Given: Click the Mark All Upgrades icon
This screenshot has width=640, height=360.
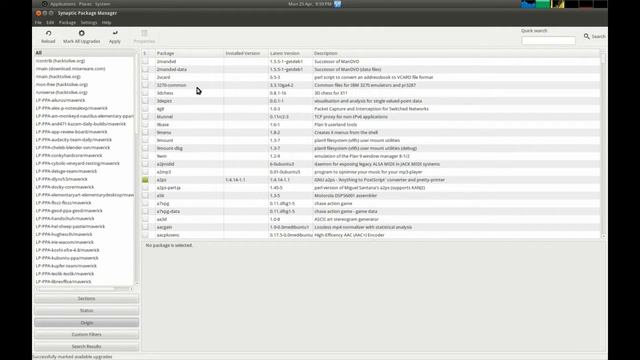Looking at the screenshot, I should click(82, 33).
